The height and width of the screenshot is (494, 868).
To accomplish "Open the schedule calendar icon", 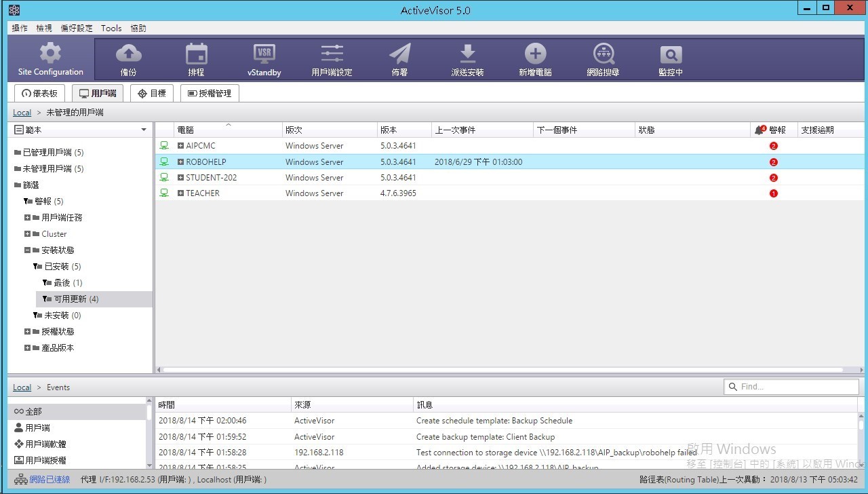I will pyautogui.click(x=196, y=54).
